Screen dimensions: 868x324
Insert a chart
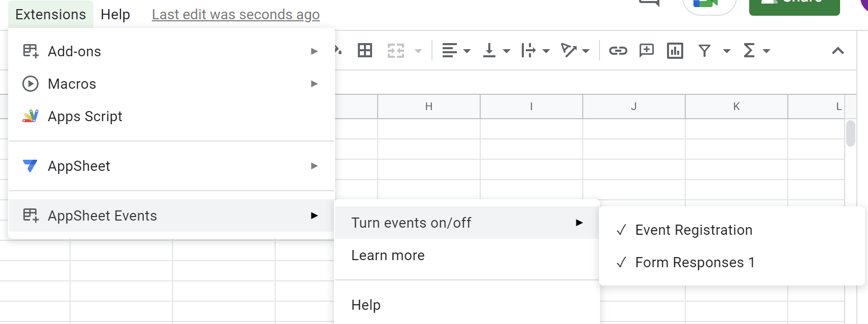(x=675, y=50)
